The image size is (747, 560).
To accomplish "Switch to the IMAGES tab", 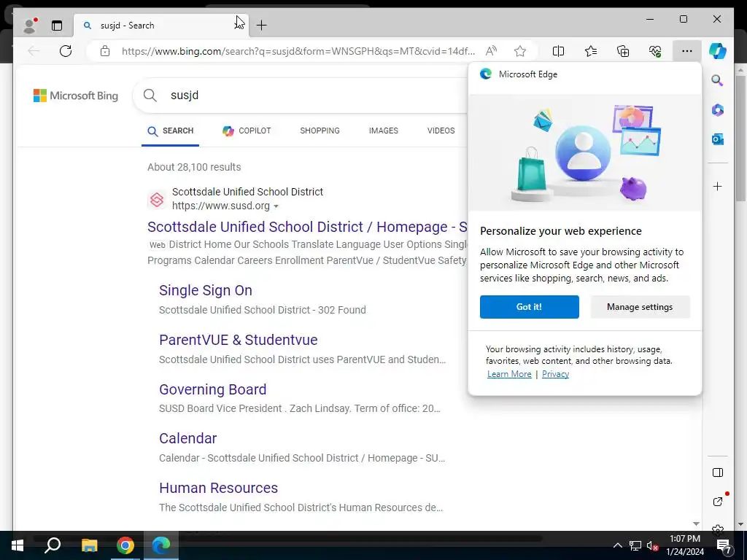I will coord(384,131).
